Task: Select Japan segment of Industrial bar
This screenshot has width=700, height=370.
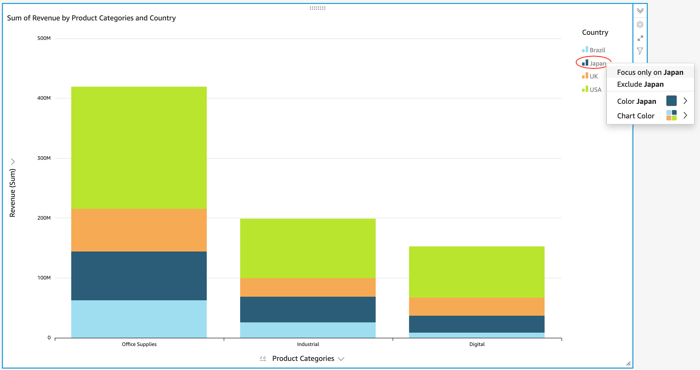Action: (308, 309)
